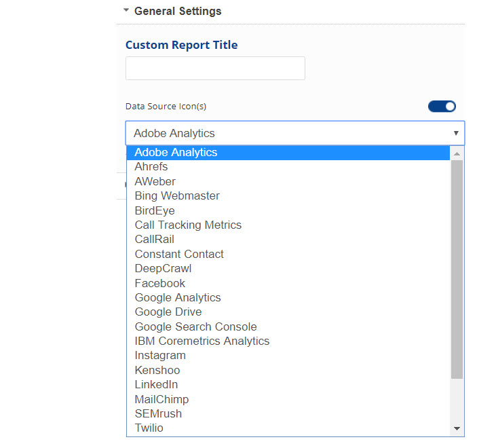
Task: Select Facebook in the list
Action: point(160,283)
